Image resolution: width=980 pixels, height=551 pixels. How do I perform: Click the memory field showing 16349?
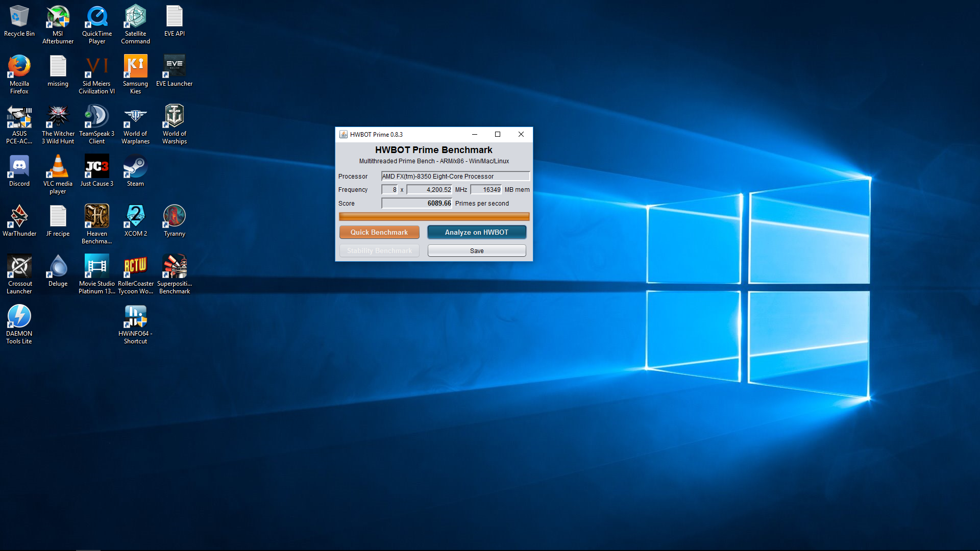pyautogui.click(x=486, y=189)
